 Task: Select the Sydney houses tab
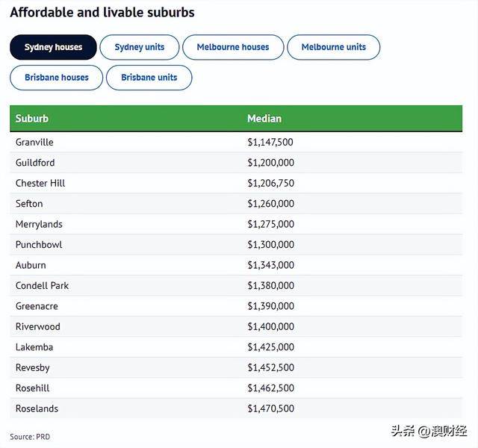click(53, 47)
